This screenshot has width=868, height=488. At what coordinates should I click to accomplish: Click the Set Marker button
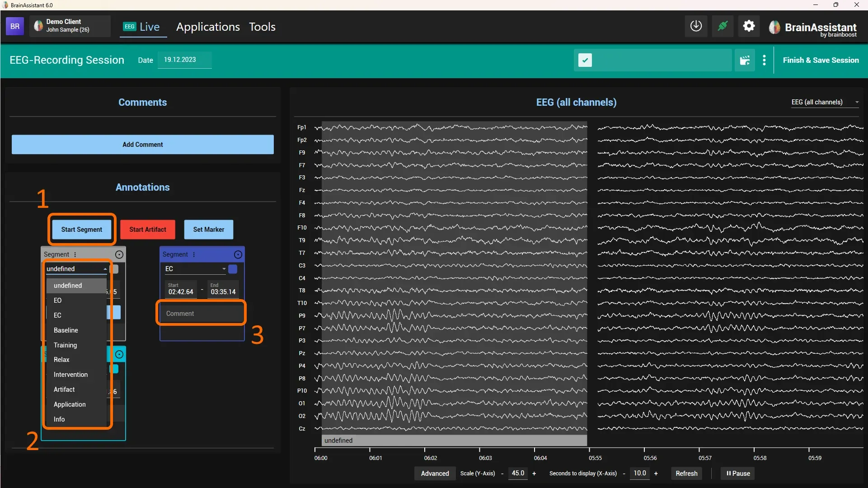pos(208,230)
